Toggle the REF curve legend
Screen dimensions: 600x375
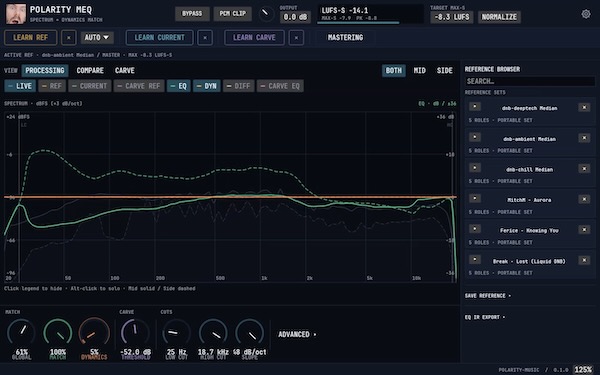(x=52, y=86)
